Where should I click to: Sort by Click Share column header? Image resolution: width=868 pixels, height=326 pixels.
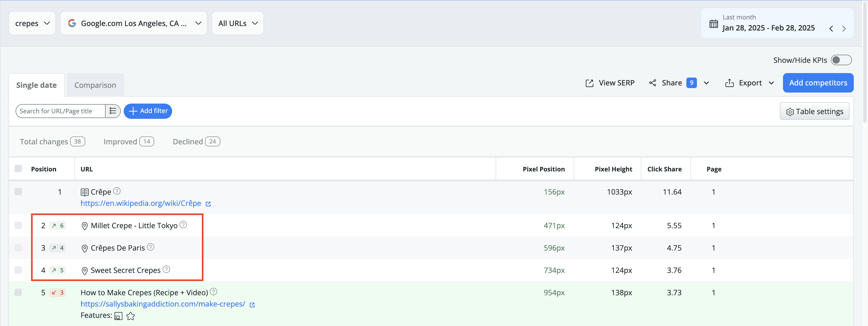pyautogui.click(x=664, y=169)
